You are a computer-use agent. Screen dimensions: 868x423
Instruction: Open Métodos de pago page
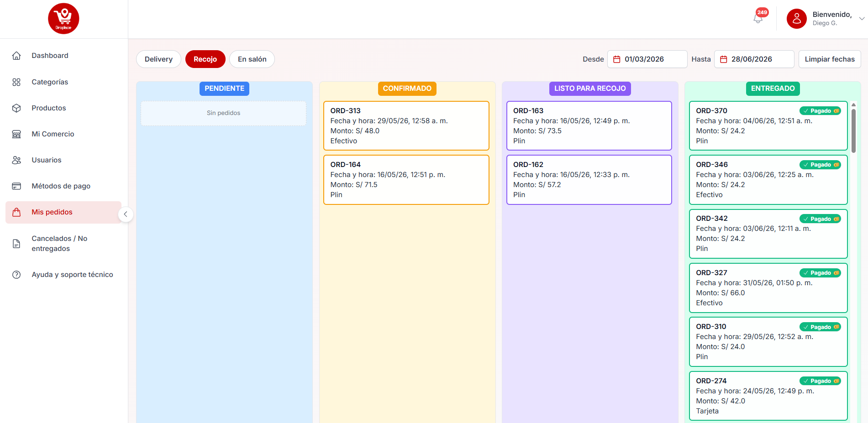click(63, 186)
